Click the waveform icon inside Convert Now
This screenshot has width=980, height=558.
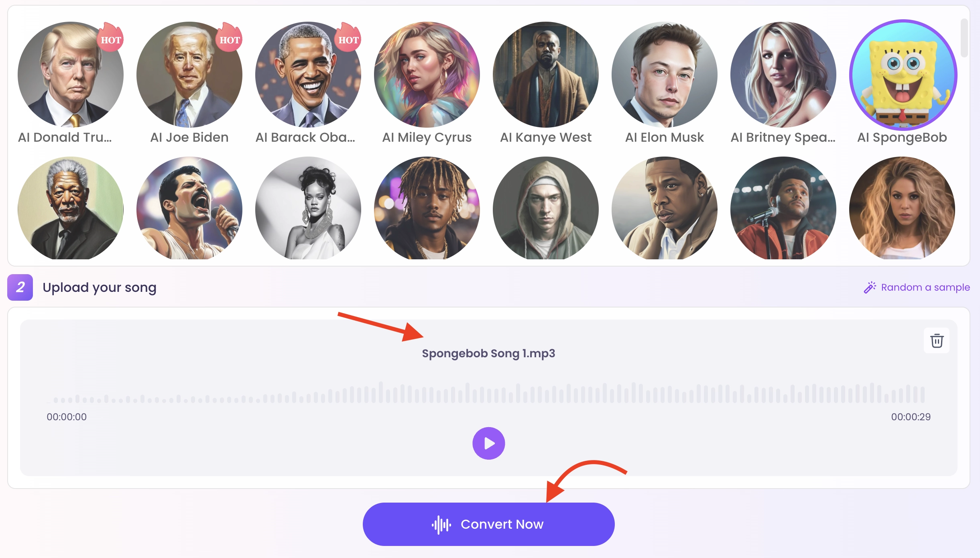[x=442, y=524]
